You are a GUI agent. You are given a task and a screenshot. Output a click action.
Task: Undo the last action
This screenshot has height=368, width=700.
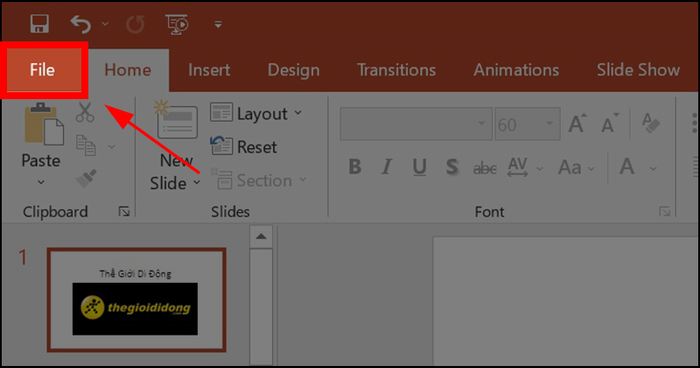pyautogui.click(x=81, y=24)
